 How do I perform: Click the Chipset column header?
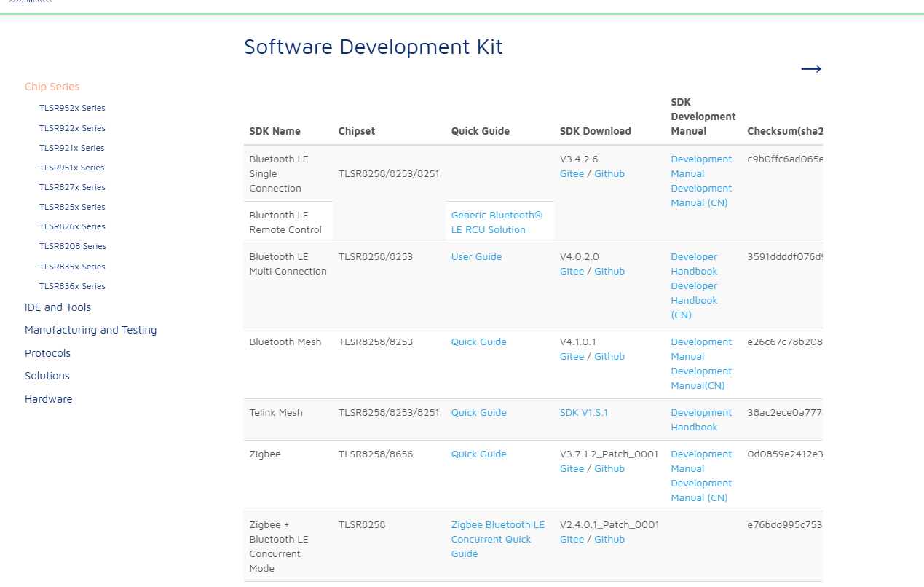(x=357, y=131)
